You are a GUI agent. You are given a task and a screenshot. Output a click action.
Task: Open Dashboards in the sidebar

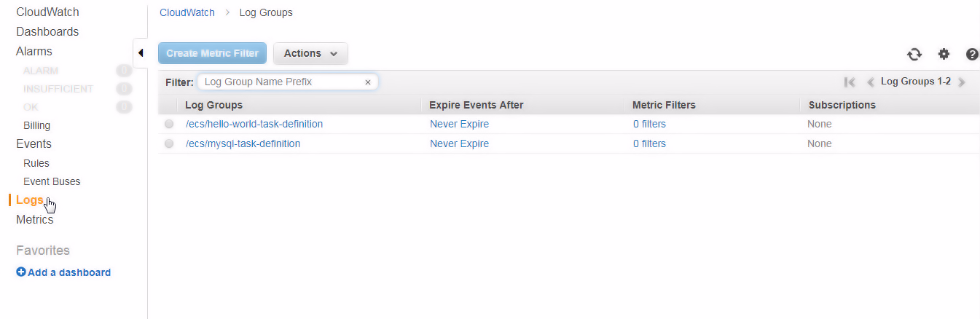point(47,31)
